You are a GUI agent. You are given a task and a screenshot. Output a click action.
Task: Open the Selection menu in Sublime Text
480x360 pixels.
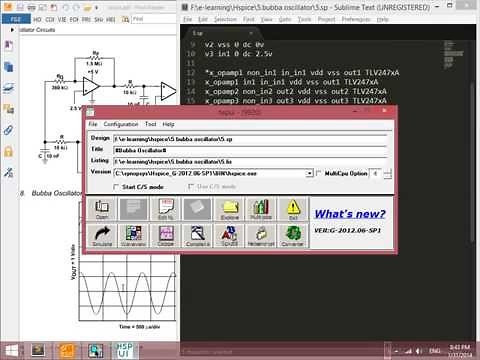tap(225, 19)
